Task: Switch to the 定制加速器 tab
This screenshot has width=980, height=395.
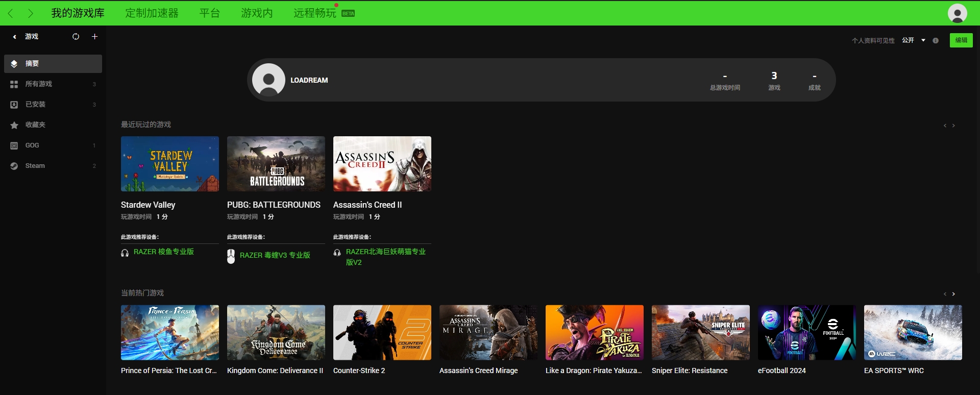Action: click(152, 13)
